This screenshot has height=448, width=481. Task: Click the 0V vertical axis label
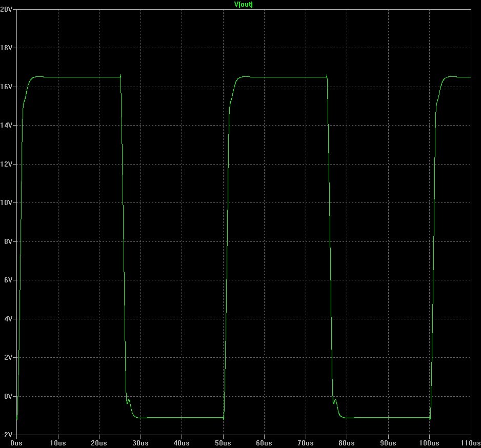pyautogui.click(x=8, y=396)
